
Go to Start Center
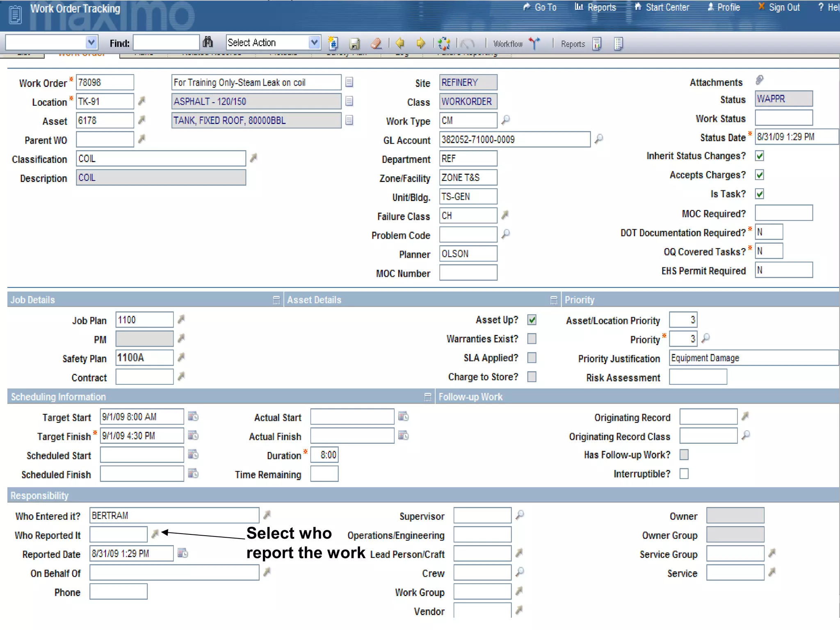[x=662, y=7]
